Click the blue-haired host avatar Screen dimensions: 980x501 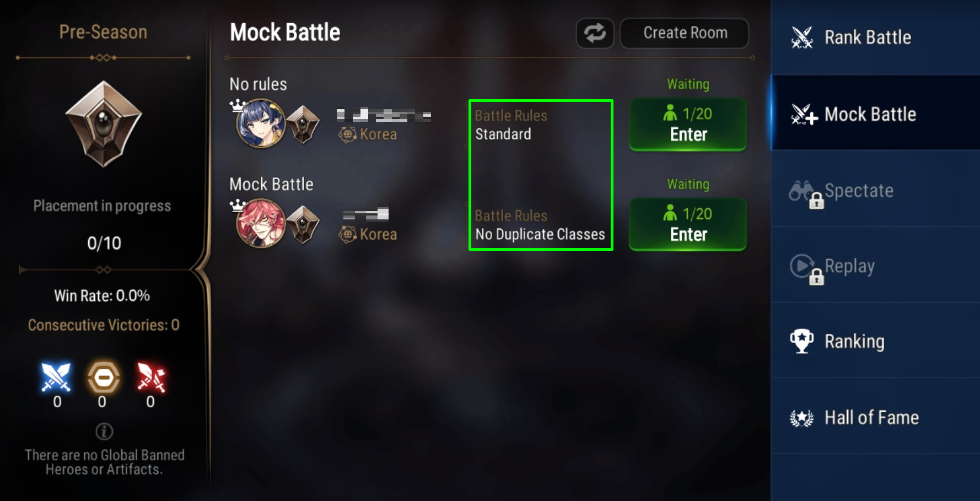pos(260,123)
